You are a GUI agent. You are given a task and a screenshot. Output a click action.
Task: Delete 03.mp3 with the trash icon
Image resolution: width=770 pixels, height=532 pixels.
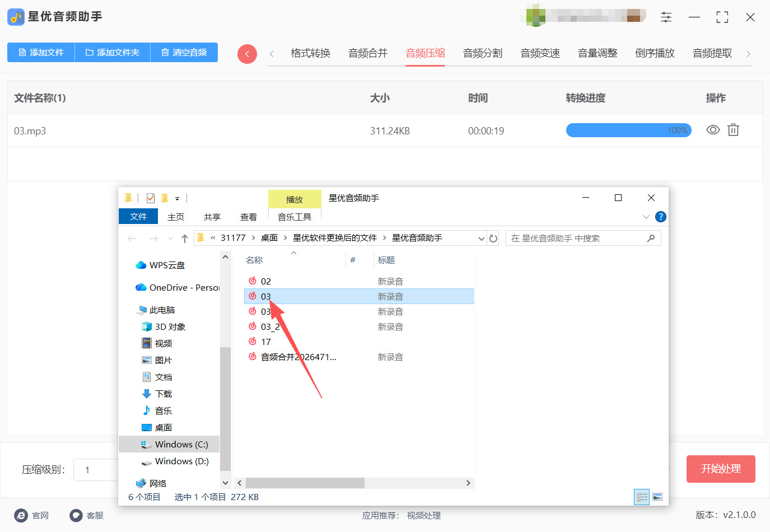[x=733, y=130]
